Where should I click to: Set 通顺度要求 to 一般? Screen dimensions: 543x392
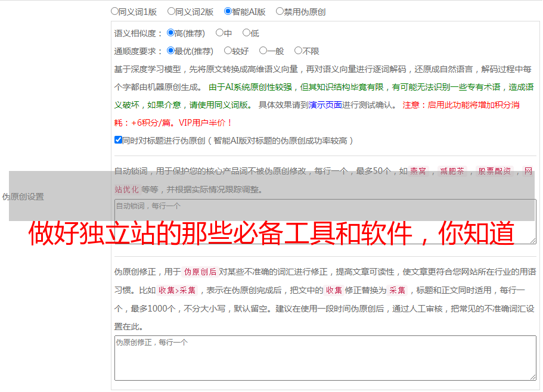(x=263, y=51)
